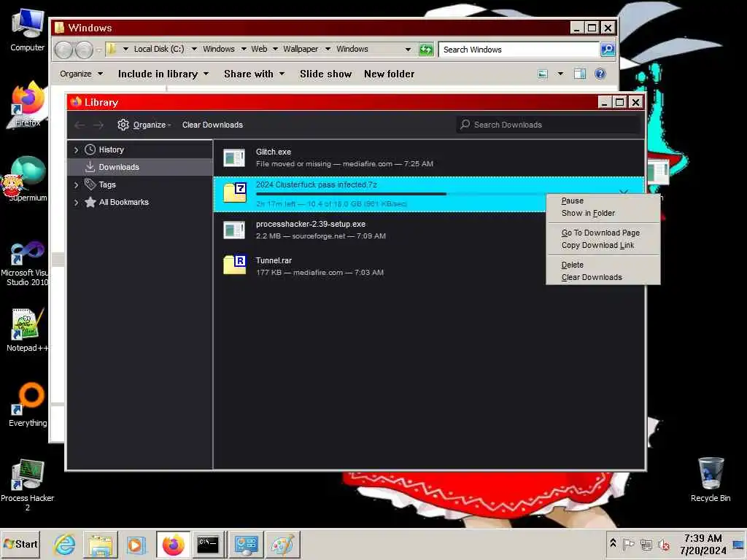Viewport: 747px width, 560px height.
Task: Click Wallpaper in the Explorer address path
Action: coord(301,49)
